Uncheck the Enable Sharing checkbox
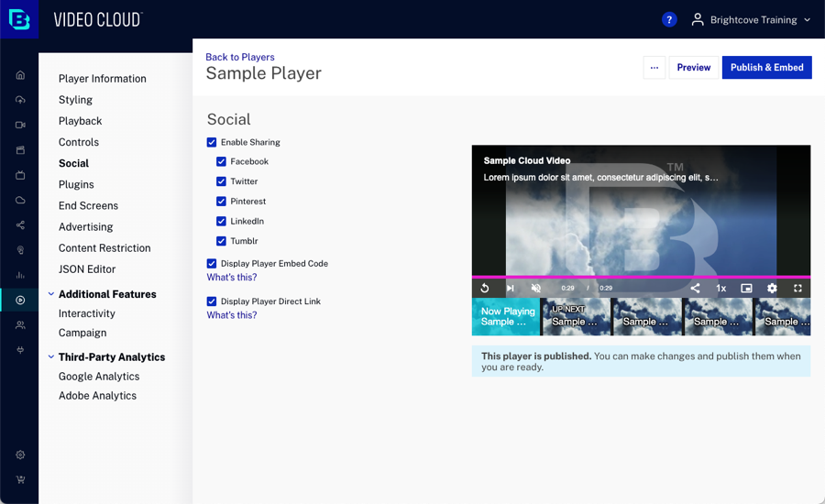This screenshot has height=504, width=825. (x=212, y=142)
